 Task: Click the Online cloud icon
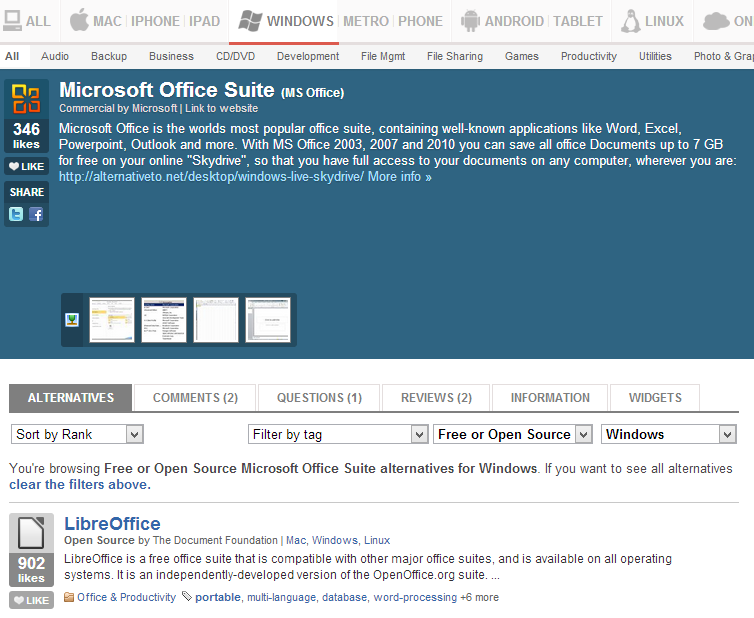[716, 21]
